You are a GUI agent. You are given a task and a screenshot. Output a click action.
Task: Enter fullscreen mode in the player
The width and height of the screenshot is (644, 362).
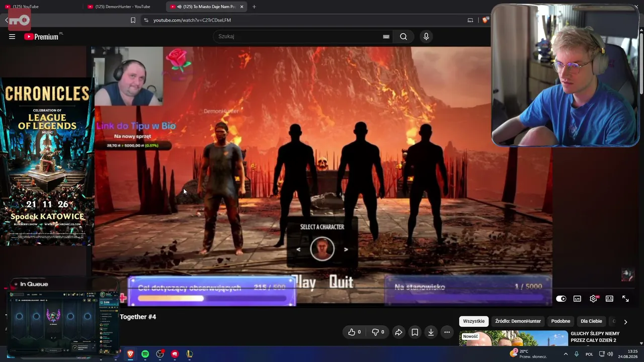click(x=625, y=299)
